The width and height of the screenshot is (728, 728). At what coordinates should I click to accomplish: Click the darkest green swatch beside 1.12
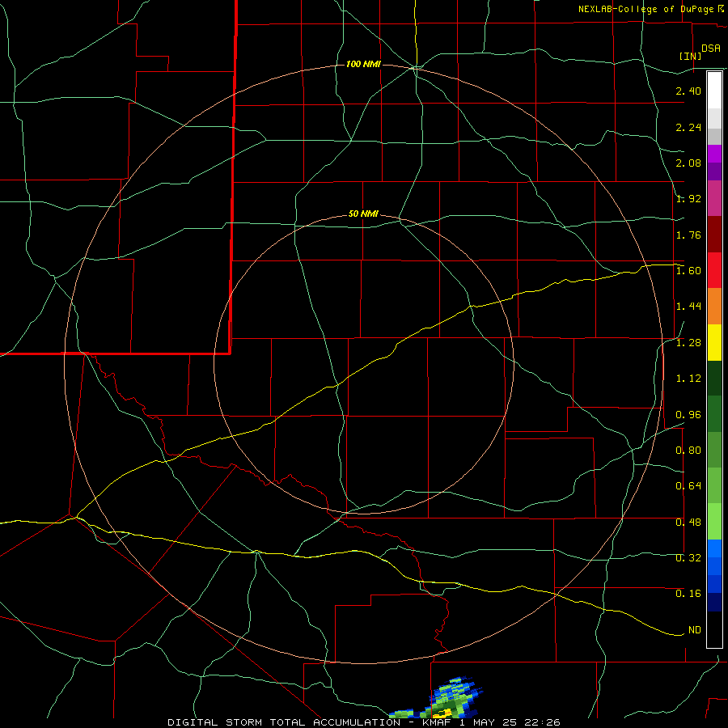pos(714,378)
